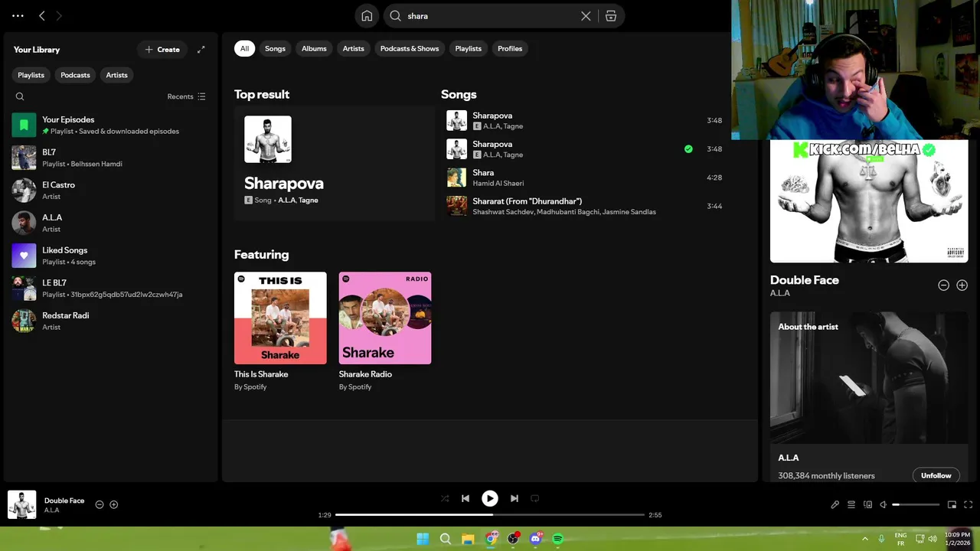The image size is (980, 551).
Task: Open the Liked Songs playlist
Action: (110, 256)
